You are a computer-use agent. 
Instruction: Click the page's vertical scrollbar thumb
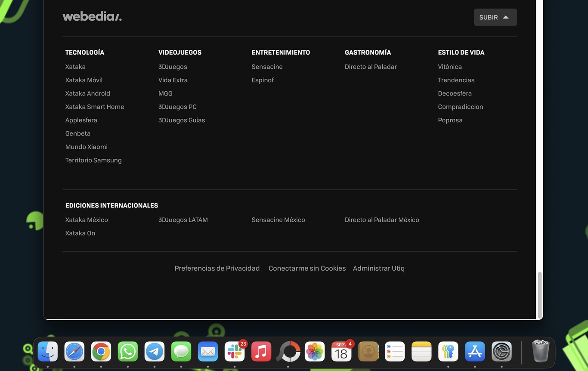tap(539, 295)
